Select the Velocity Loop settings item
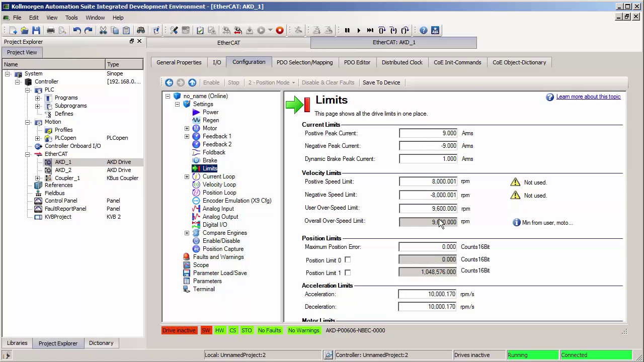 click(219, 185)
